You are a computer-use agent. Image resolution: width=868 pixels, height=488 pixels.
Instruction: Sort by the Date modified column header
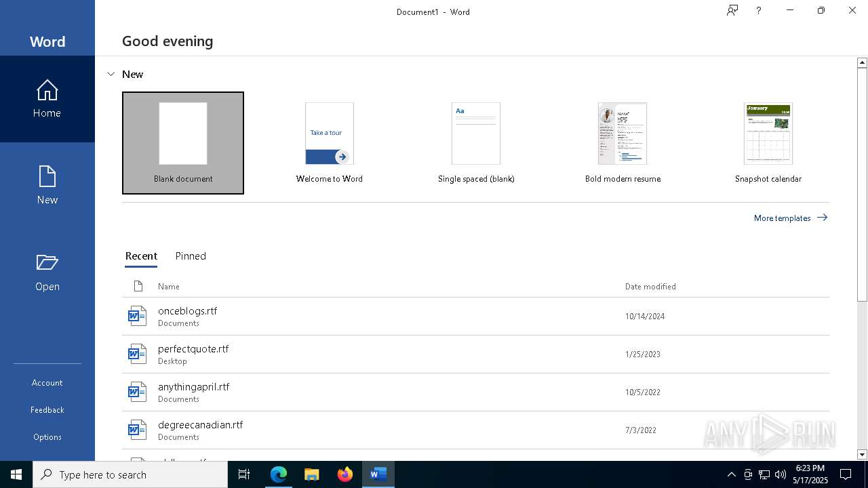pyautogui.click(x=650, y=287)
